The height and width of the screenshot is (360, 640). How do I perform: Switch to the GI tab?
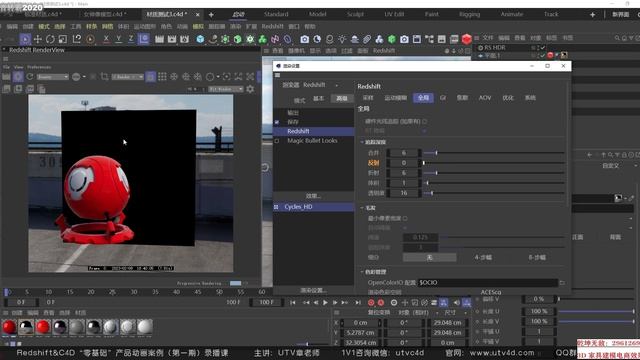point(443,98)
